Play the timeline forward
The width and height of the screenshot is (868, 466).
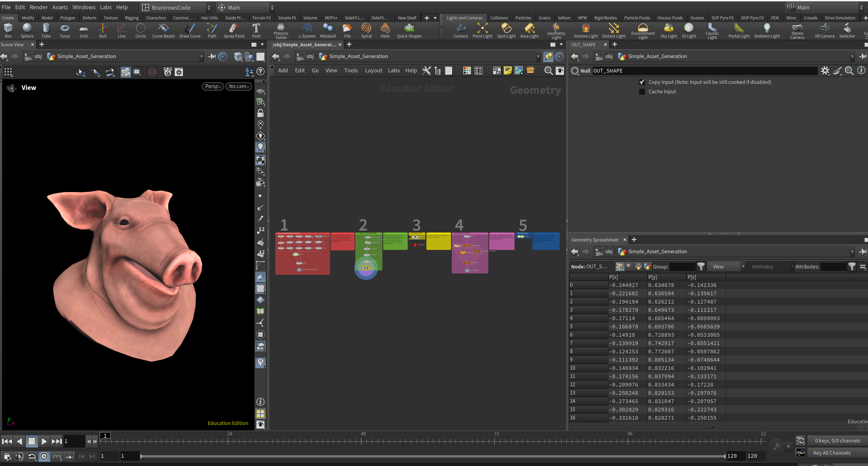[x=44, y=441]
